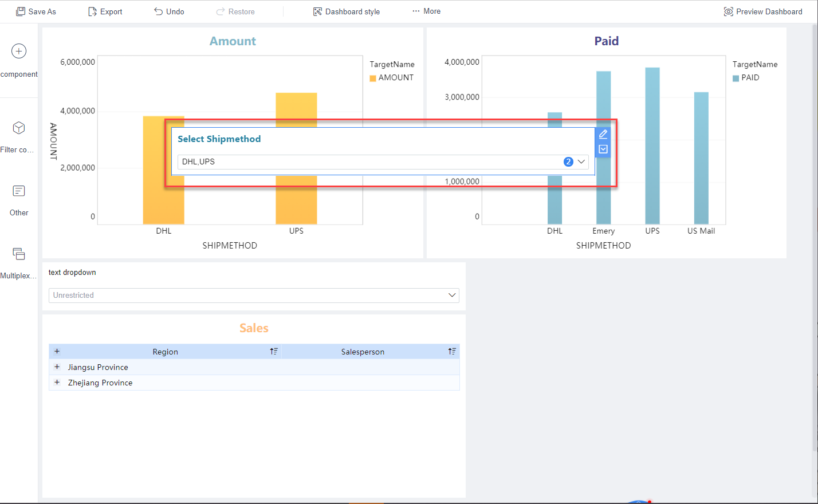Open the Other components icon
This screenshot has height=504, width=818.
click(x=19, y=191)
